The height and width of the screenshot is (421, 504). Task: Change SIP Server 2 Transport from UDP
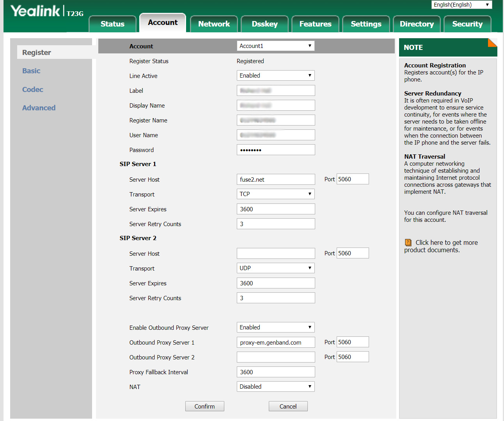pyautogui.click(x=275, y=268)
